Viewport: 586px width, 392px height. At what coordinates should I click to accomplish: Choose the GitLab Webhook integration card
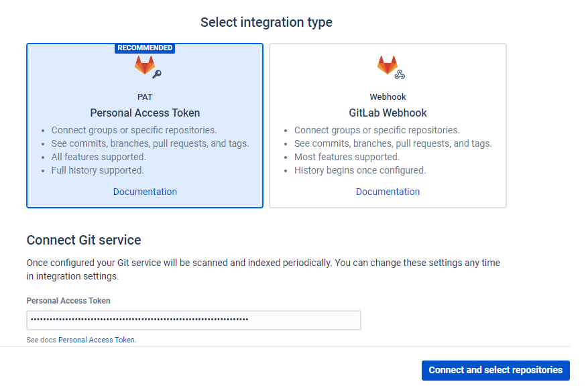pyautogui.click(x=388, y=126)
